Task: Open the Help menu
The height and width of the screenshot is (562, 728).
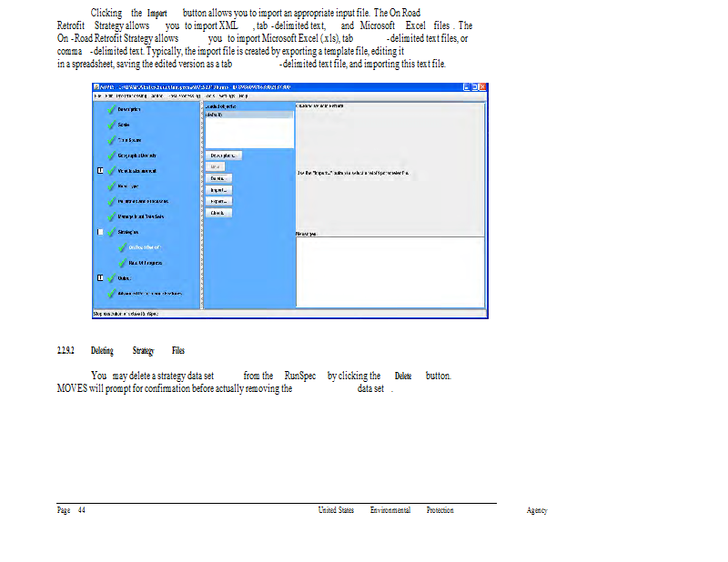Action: 243,95
